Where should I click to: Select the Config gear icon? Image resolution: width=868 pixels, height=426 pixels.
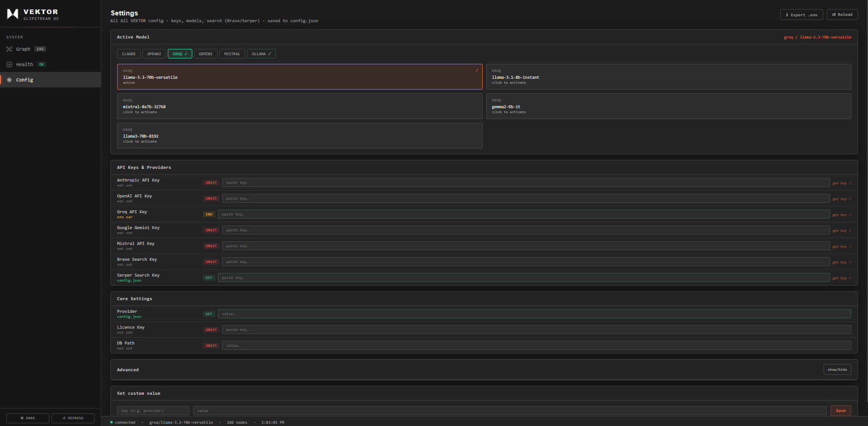tap(9, 80)
